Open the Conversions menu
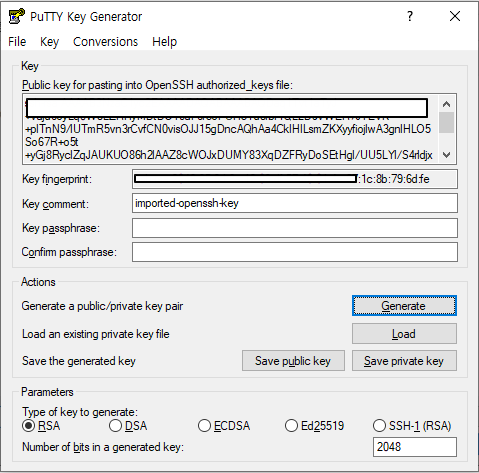The width and height of the screenshot is (479, 473). [105, 42]
